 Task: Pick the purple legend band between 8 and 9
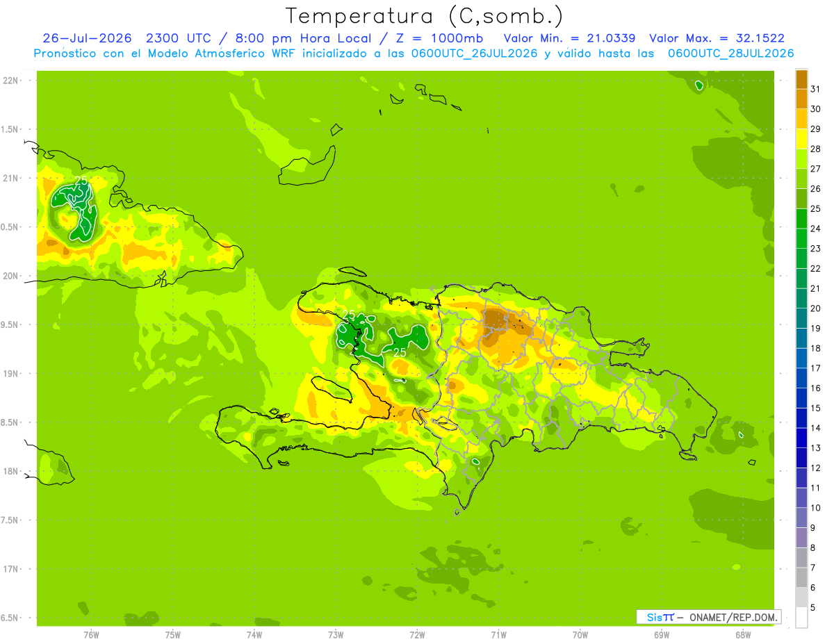click(801, 538)
